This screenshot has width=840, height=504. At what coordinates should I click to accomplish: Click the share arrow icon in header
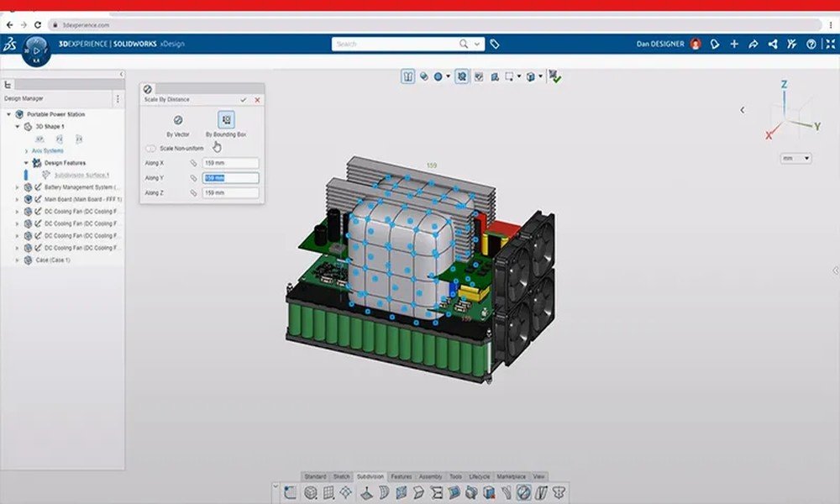[753, 44]
